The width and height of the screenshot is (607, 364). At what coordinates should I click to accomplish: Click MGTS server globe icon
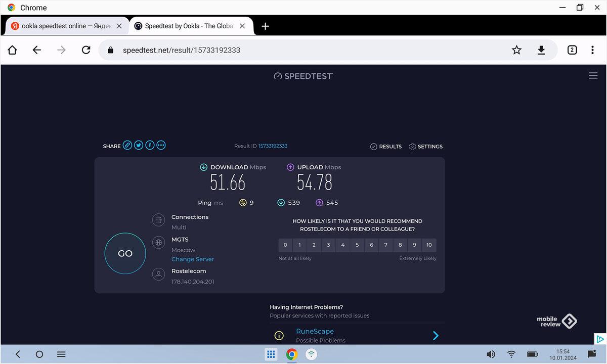pos(158,243)
